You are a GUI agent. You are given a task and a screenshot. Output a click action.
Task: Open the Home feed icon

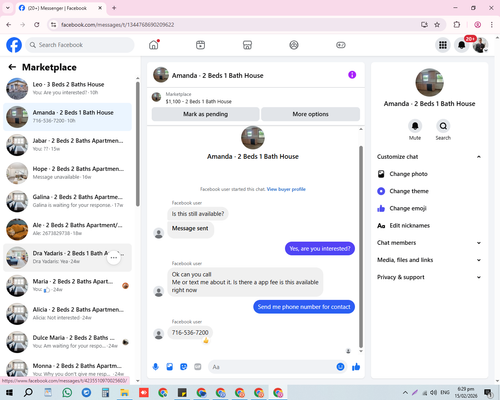(154, 45)
